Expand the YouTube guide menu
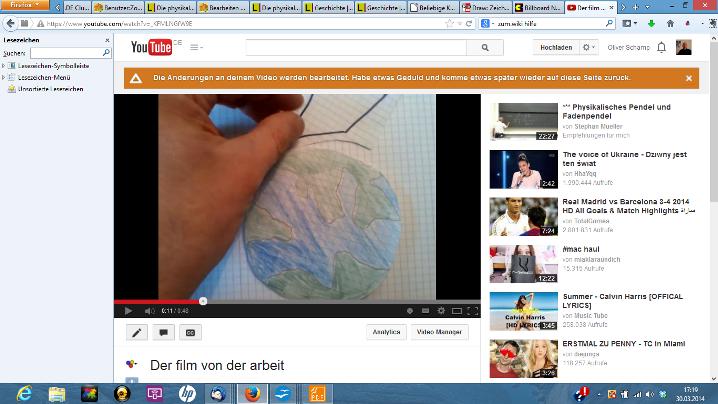 (196, 47)
